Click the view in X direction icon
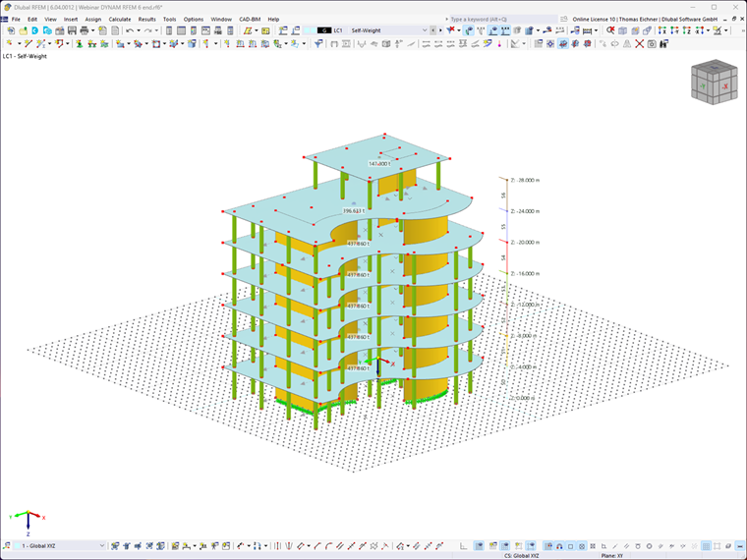The width and height of the screenshot is (747, 560). click(x=661, y=30)
